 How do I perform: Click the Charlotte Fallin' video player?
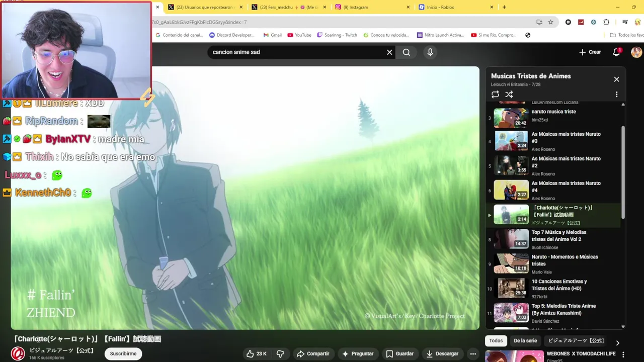tap(245, 198)
